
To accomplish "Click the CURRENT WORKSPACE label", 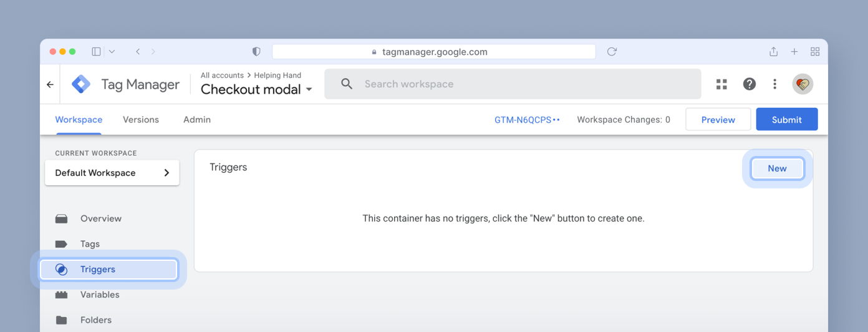I will click(x=96, y=153).
